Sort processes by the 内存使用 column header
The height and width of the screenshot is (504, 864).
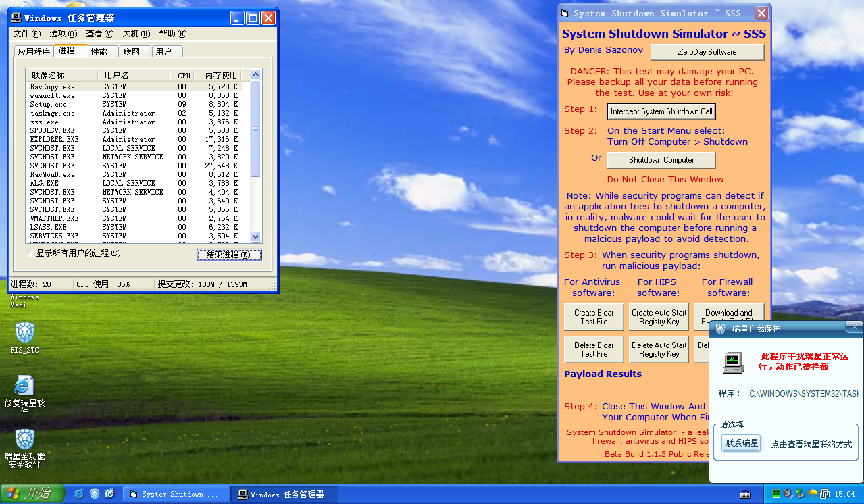click(x=221, y=75)
